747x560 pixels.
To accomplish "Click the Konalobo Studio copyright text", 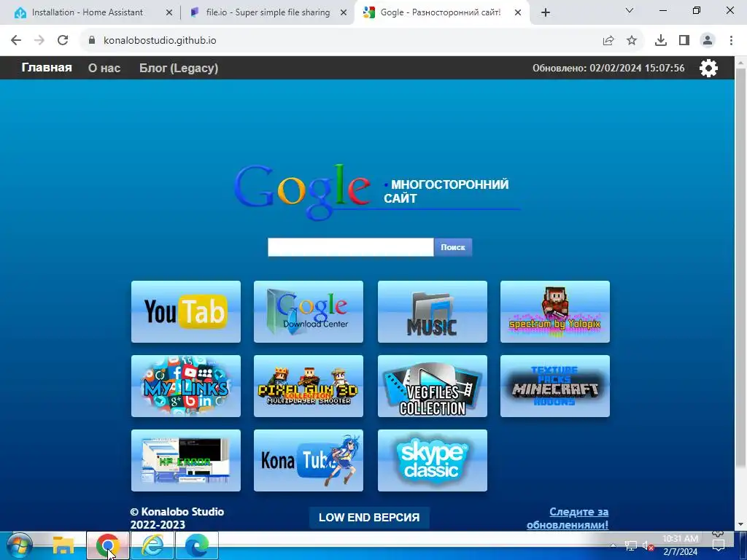I will [x=177, y=518].
